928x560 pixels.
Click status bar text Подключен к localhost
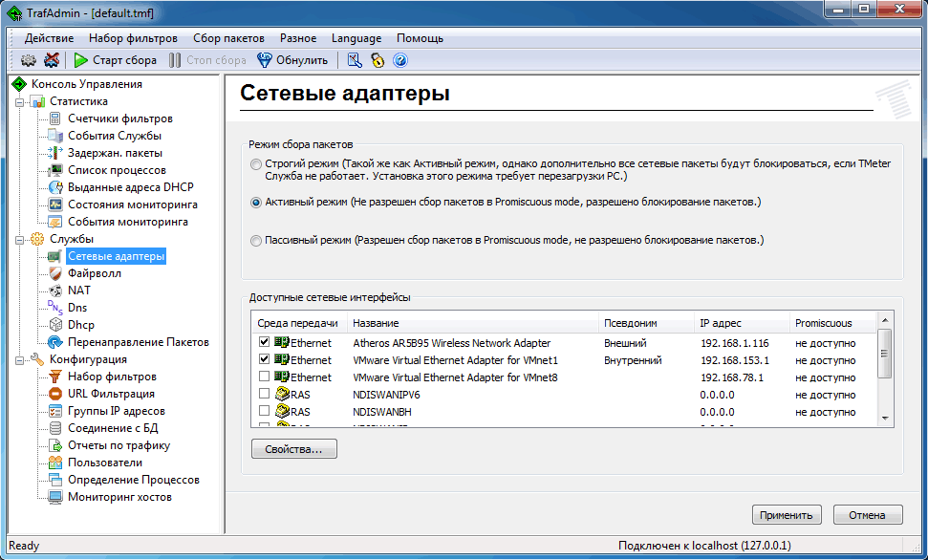(x=704, y=546)
